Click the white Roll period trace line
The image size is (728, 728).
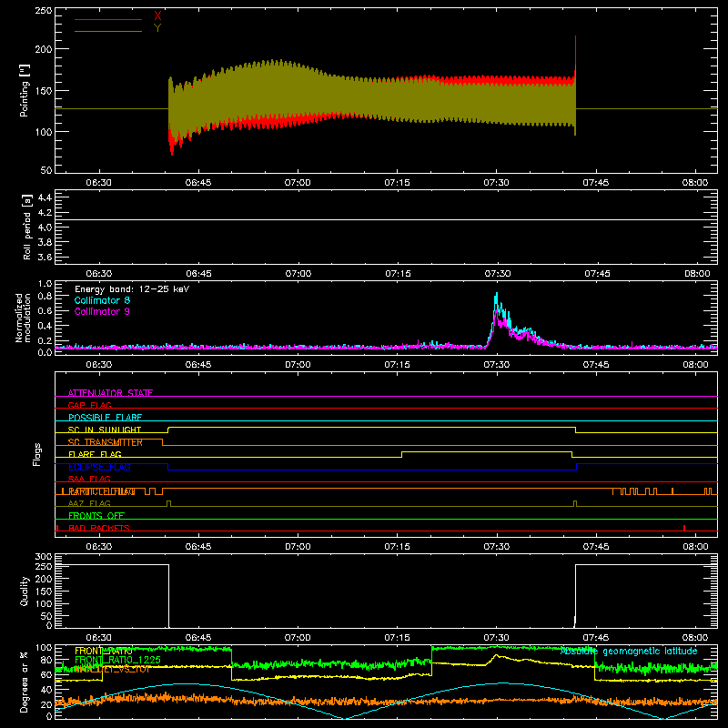tap(386, 219)
